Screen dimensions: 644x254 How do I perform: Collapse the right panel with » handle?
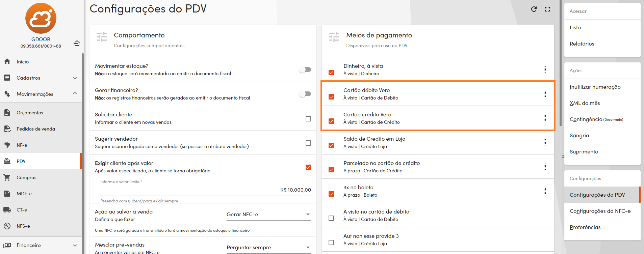click(x=563, y=157)
